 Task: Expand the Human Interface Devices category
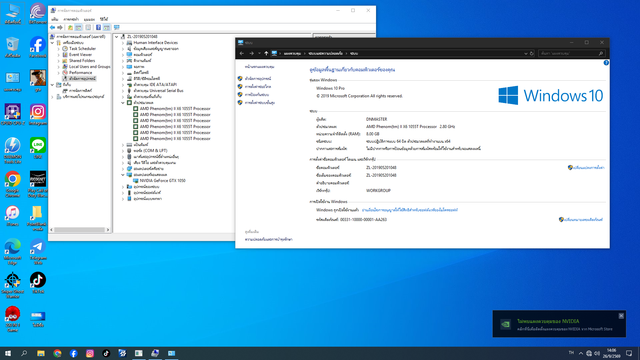123,42
